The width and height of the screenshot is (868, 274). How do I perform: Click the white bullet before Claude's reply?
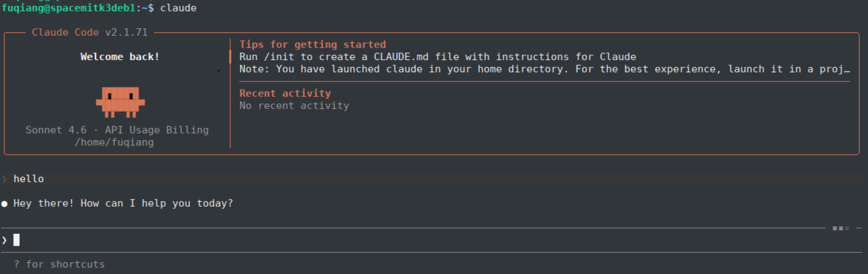pyautogui.click(x=4, y=203)
